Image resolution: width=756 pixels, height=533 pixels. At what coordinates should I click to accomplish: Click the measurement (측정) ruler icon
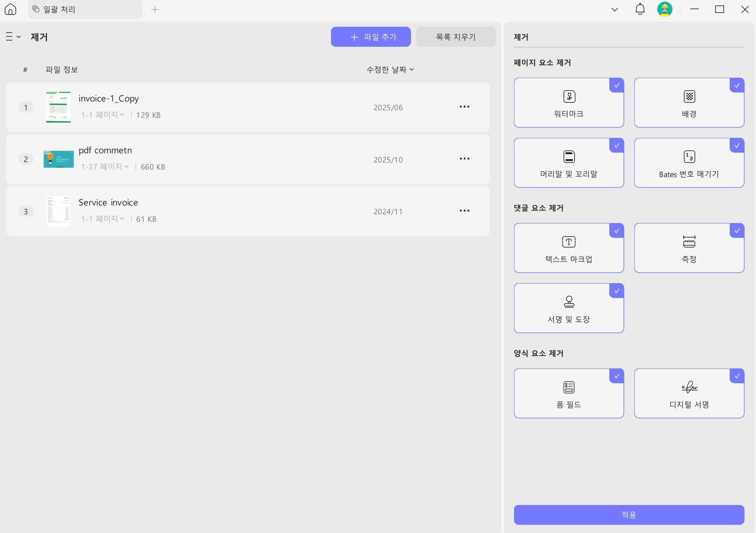689,241
